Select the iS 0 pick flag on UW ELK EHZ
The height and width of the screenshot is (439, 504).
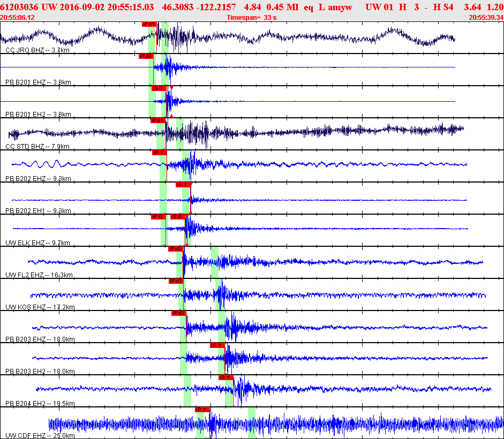(x=177, y=217)
